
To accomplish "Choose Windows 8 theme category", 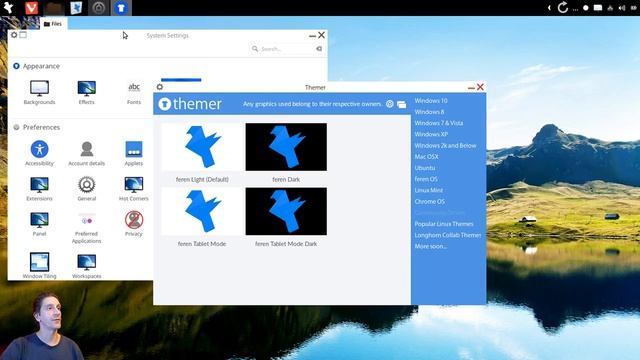I will pyautogui.click(x=429, y=112).
